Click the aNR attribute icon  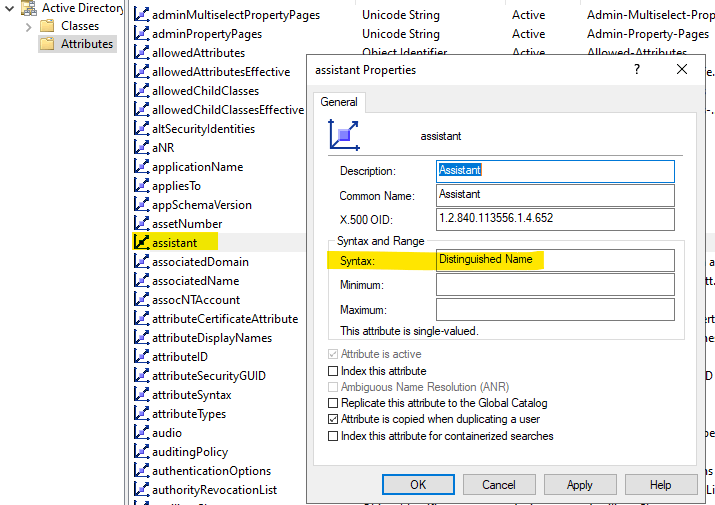(x=141, y=147)
